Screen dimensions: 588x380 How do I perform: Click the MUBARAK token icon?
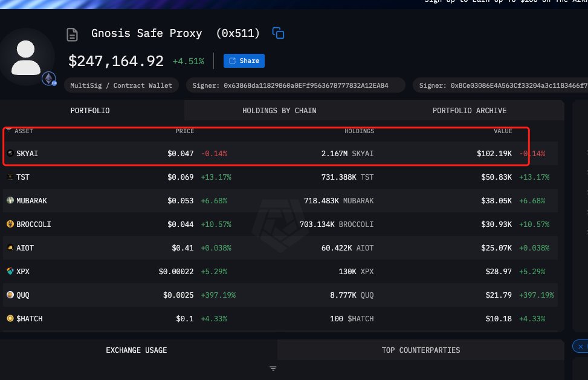[x=10, y=200]
